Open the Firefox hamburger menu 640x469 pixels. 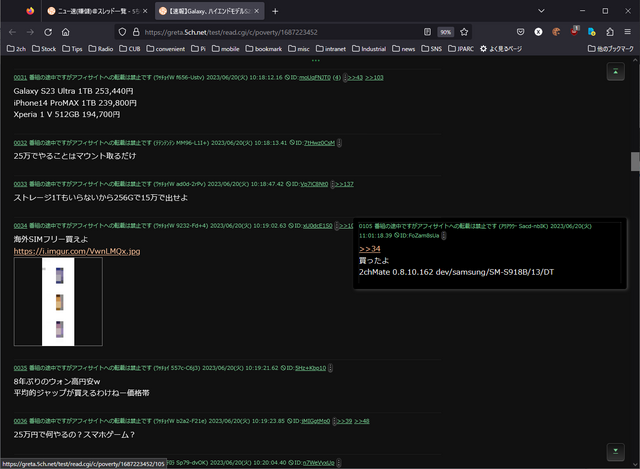(x=628, y=32)
